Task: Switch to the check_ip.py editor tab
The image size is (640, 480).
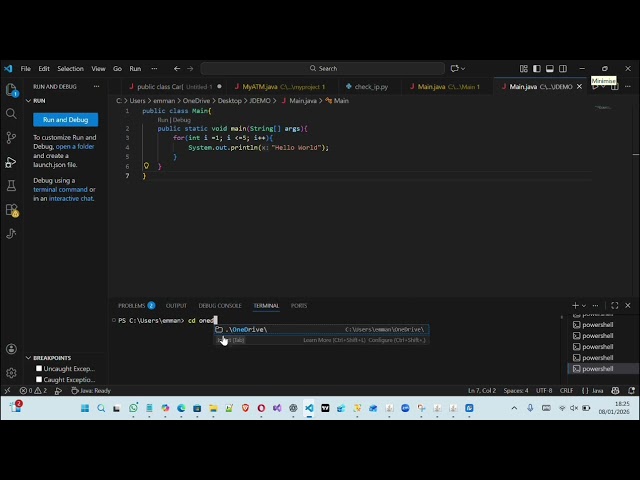Action: tap(367, 87)
